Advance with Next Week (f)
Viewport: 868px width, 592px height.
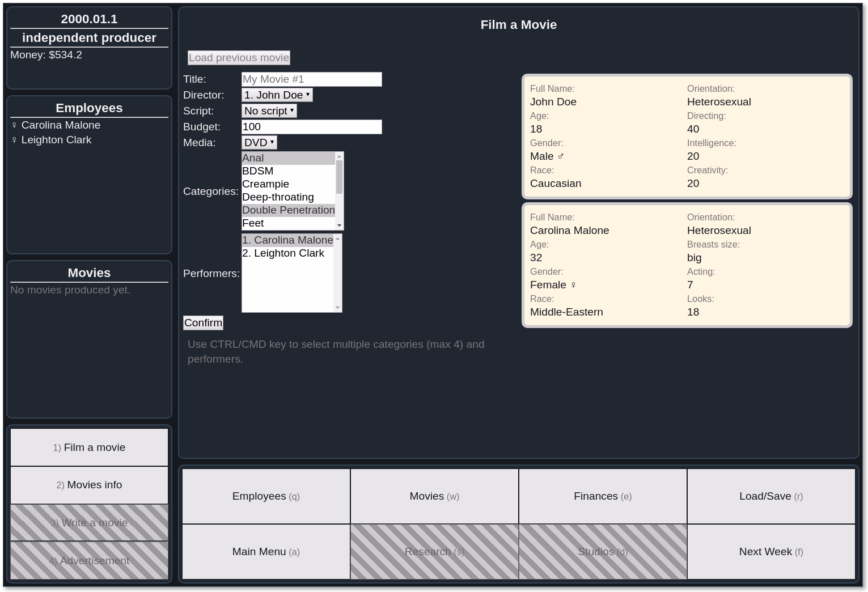pos(771,552)
